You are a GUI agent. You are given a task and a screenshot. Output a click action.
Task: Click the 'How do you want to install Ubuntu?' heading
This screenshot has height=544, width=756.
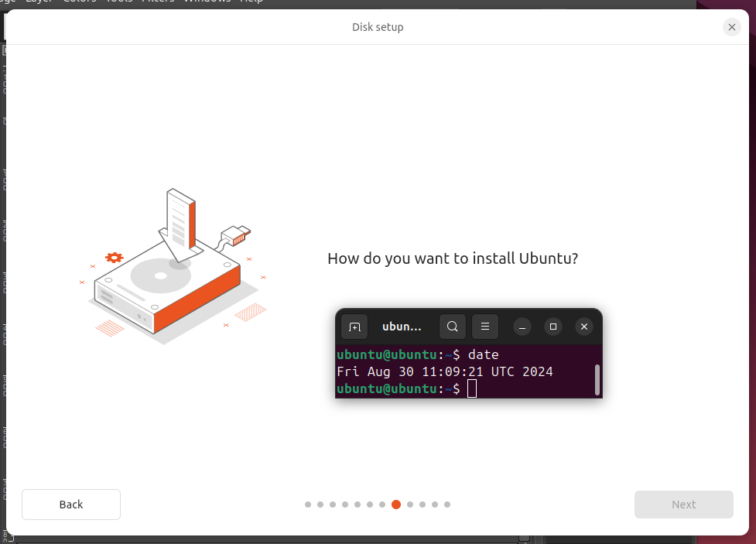coord(453,258)
